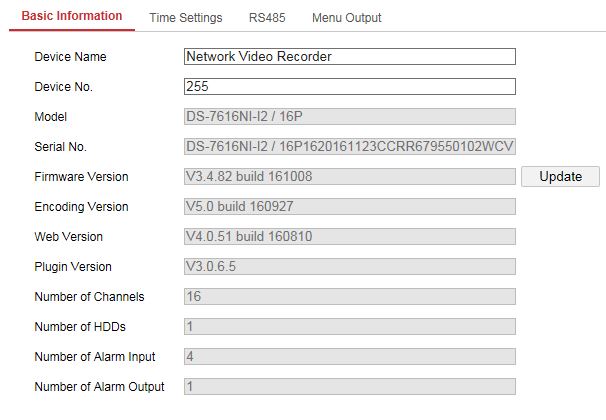
Task: Click the Encoding Version field
Action: click(349, 207)
